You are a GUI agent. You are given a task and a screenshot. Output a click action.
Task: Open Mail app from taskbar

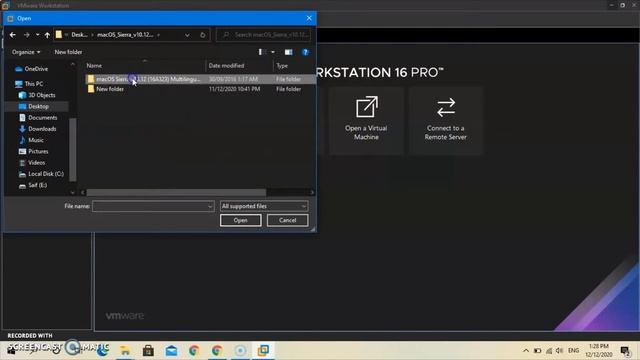coord(171,350)
